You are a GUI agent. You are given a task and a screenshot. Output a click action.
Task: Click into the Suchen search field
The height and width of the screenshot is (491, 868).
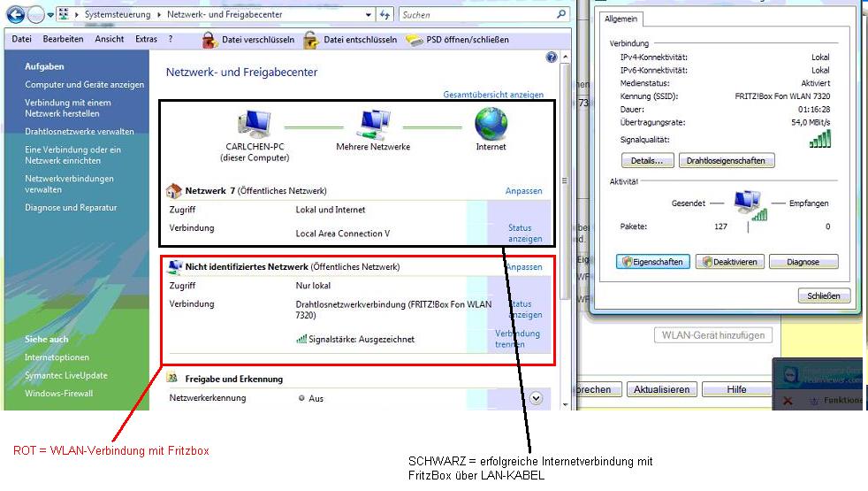point(476,15)
